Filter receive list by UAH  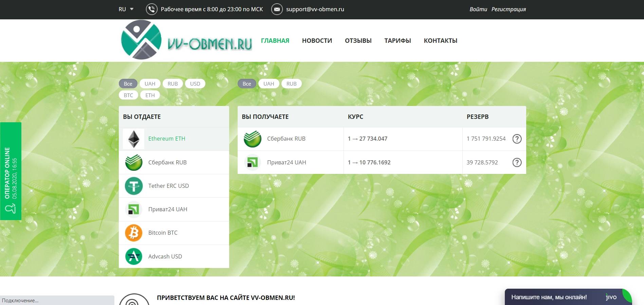tap(269, 84)
